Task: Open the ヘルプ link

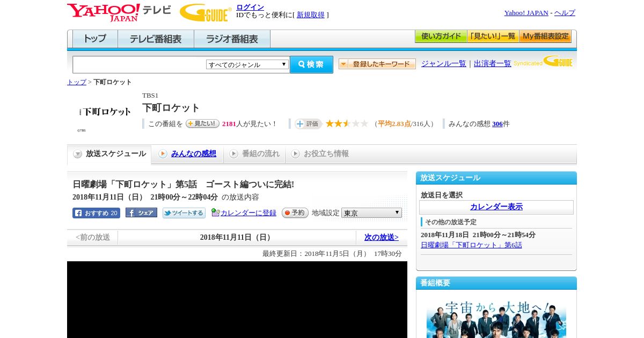Action: pos(565,13)
